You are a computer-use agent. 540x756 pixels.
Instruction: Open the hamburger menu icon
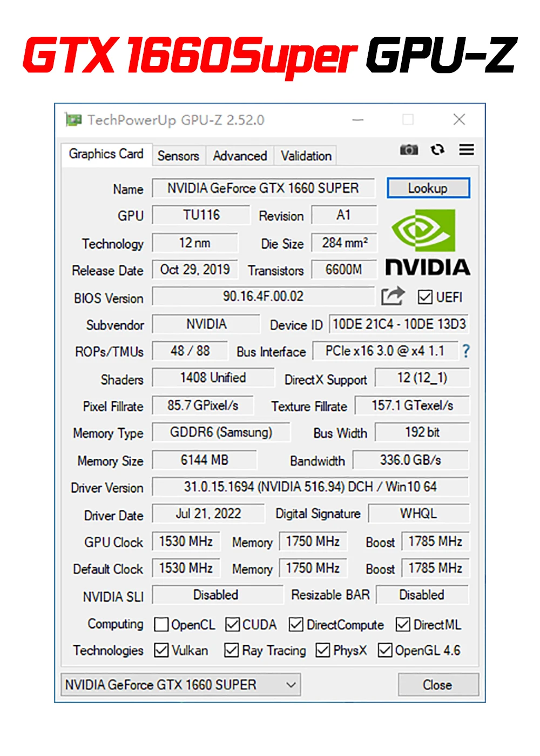tap(467, 150)
